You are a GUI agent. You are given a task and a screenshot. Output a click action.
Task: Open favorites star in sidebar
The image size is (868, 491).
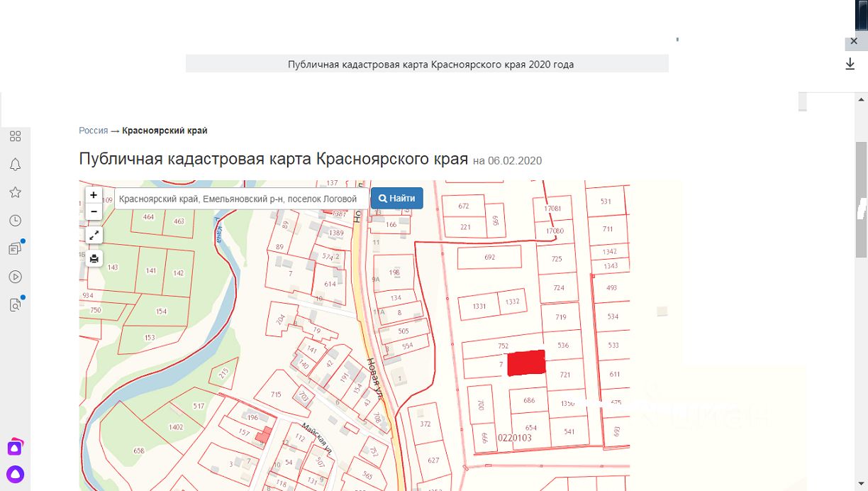[15, 192]
